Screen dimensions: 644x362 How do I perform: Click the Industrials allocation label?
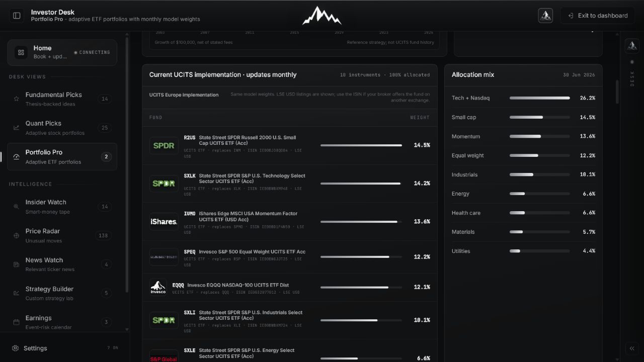click(465, 174)
